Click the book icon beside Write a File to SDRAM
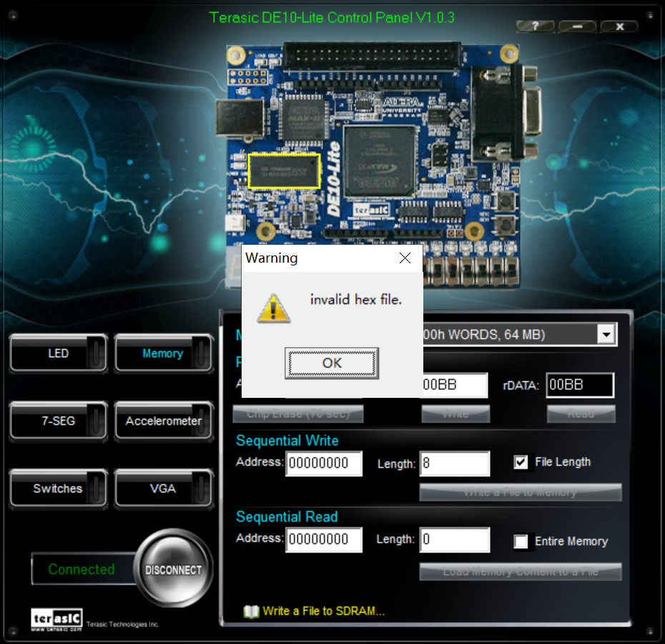This screenshot has width=665, height=644. pos(252,611)
